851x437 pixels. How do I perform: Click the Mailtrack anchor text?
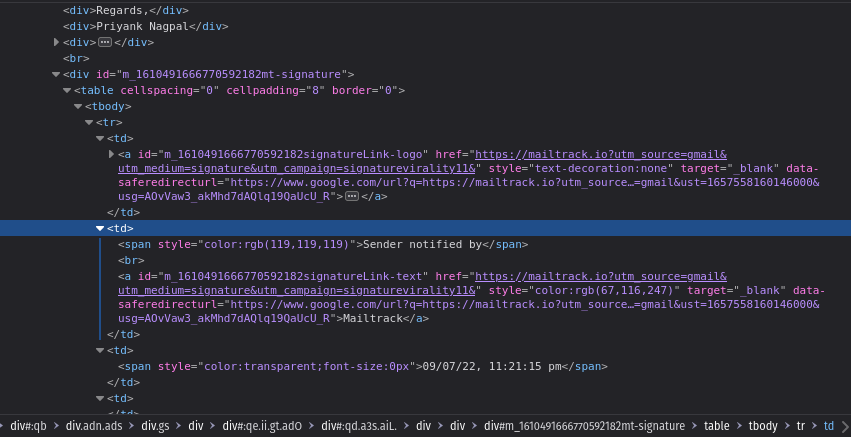[373, 319]
